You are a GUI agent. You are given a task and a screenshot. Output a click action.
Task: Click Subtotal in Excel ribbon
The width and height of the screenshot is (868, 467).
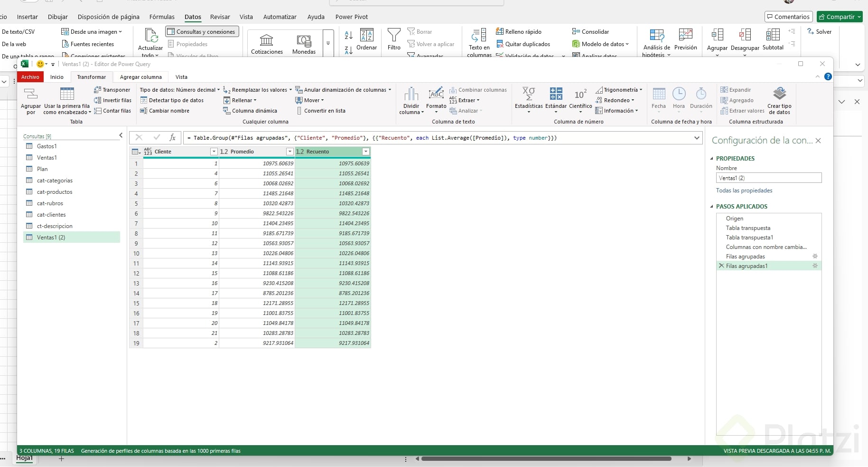pos(773,39)
